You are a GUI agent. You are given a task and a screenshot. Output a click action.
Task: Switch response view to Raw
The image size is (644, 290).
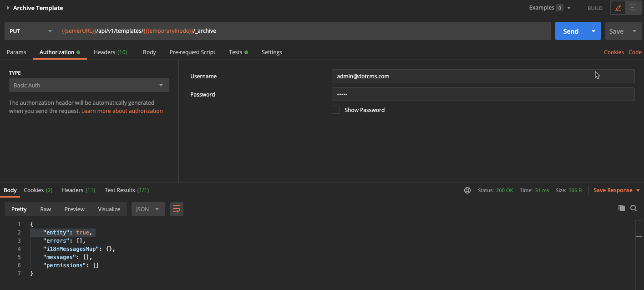pyautogui.click(x=45, y=209)
